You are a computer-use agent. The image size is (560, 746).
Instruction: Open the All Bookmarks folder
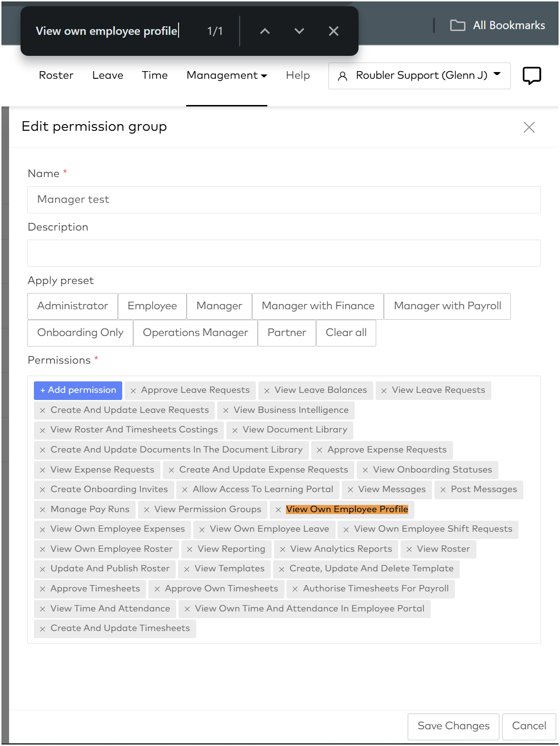497,25
